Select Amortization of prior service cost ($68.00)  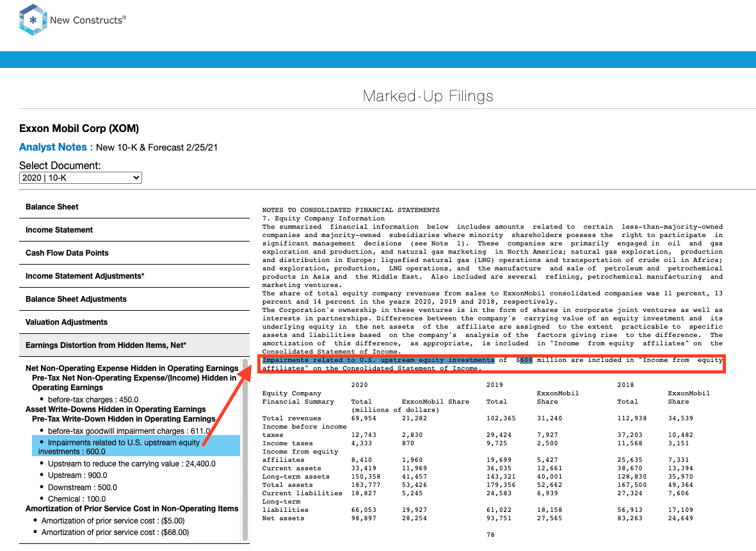[115, 532]
